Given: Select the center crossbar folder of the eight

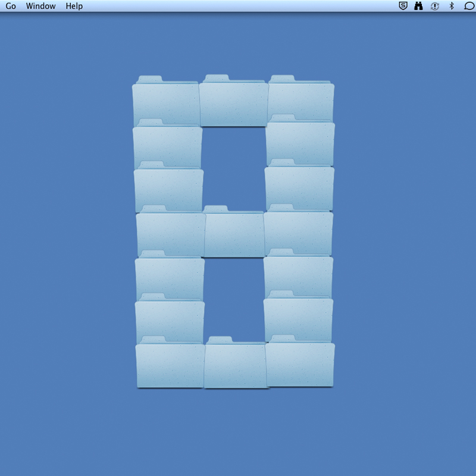Looking at the screenshot, I should (234, 231).
